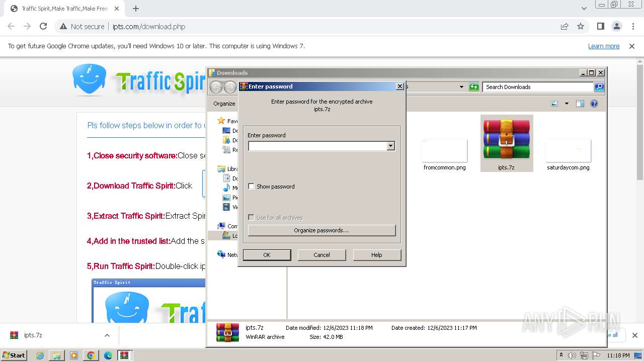Show hidden tray icons arrow

point(561,355)
